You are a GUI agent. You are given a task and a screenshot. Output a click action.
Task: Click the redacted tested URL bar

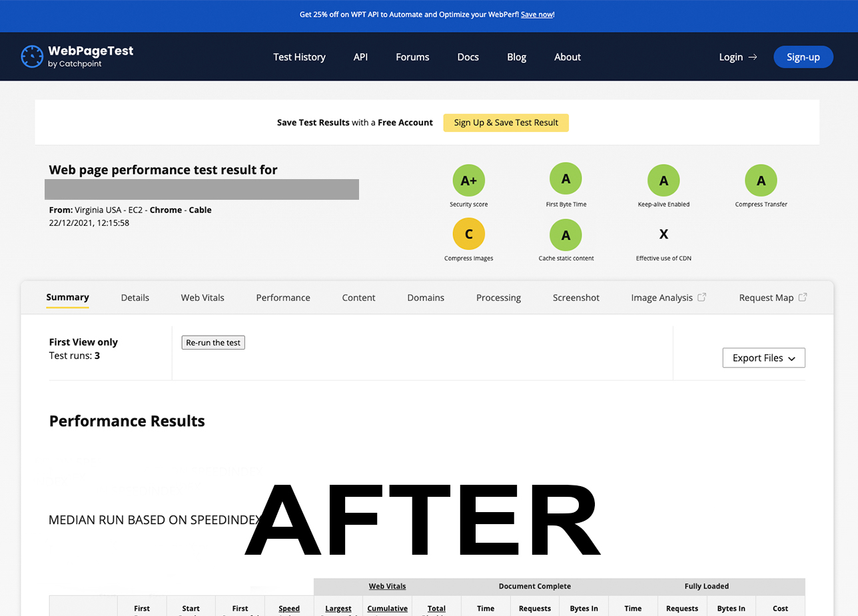tap(202, 189)
